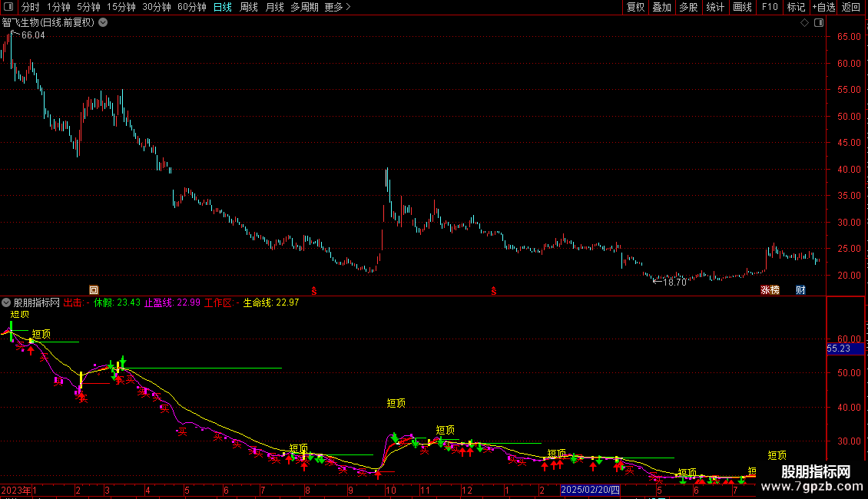Viewport: 868px width, 499px height.
Task: Select the 日线 daily chart tab
Action: coord(223,7)
